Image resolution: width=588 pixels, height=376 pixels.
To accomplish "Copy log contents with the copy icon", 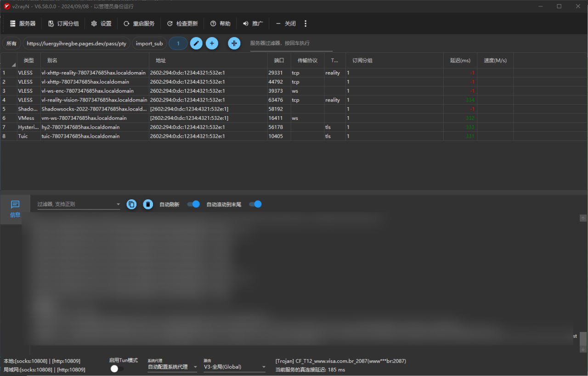I will (131, 204).
